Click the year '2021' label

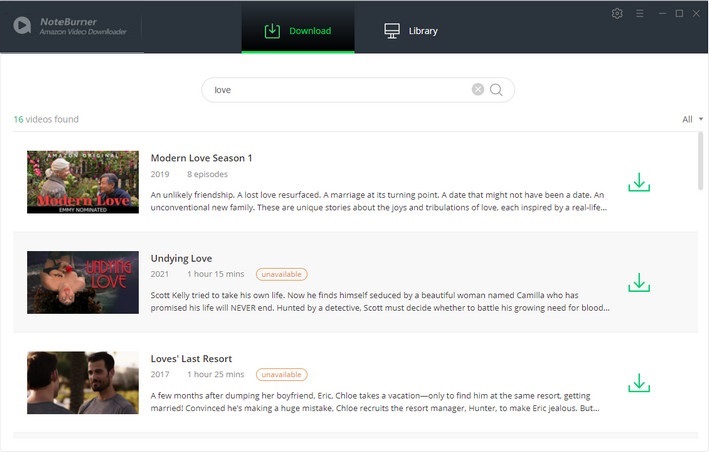pos(160,274)
